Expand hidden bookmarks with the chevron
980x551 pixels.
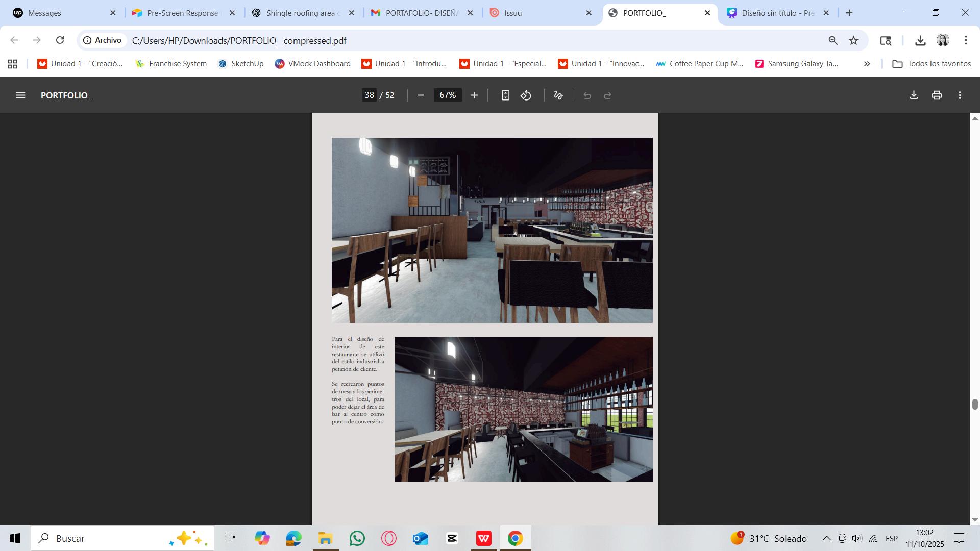coord(867,64)
